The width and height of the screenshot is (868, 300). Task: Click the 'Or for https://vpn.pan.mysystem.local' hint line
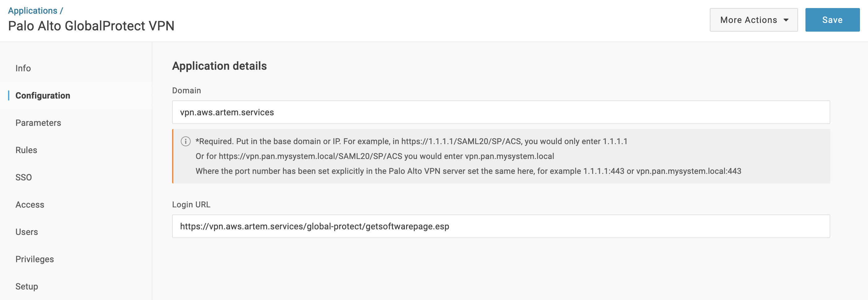(375, 156)
